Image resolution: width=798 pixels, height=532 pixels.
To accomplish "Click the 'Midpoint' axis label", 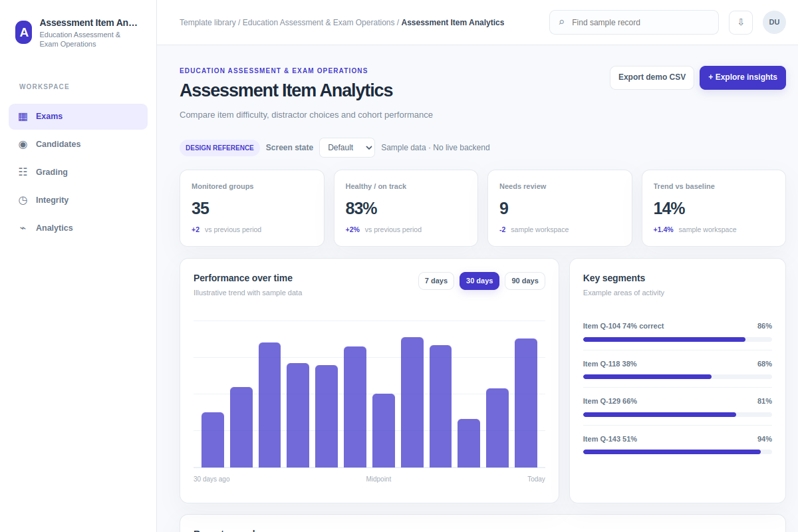I will click(378, 479).
